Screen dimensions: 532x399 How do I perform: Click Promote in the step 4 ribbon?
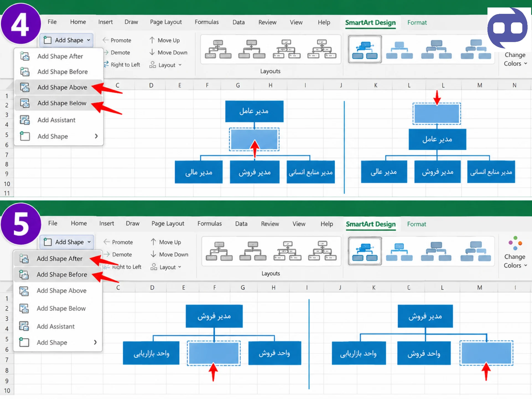coord(117,40)
